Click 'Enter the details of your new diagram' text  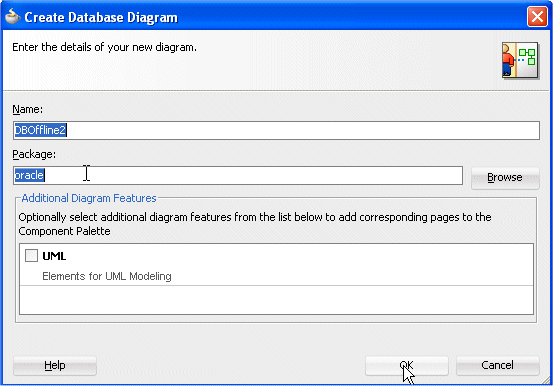[x=104, y=47]
